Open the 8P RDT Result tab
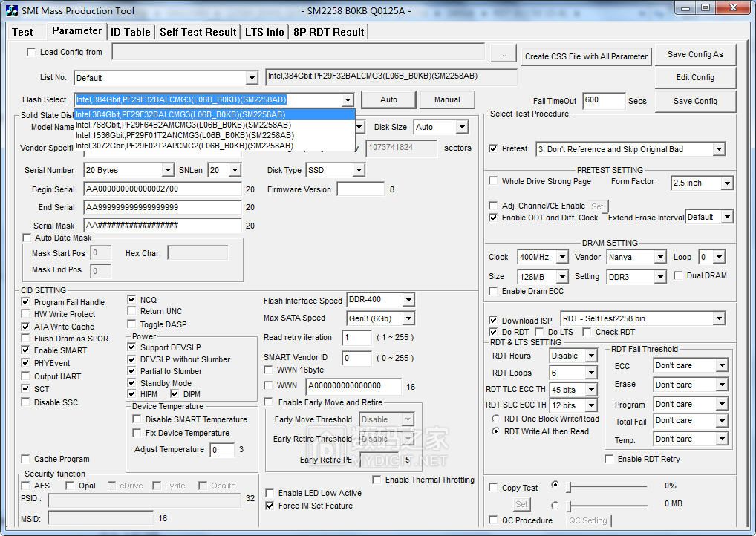This screenshot has height=536, width=756. click(x=328, y=33)
